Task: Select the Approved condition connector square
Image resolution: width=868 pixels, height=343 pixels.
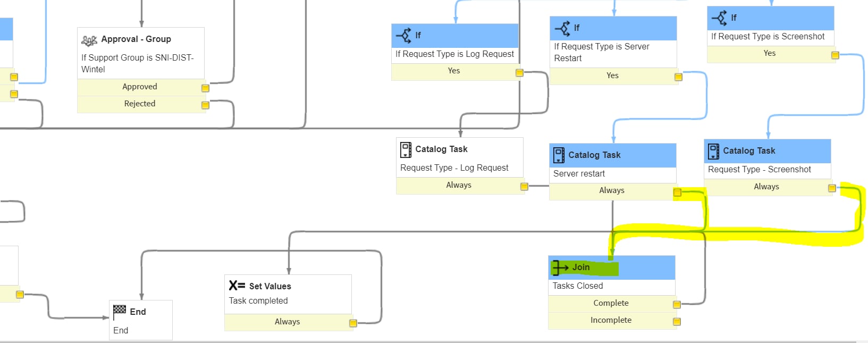Action: pos(205,88)
